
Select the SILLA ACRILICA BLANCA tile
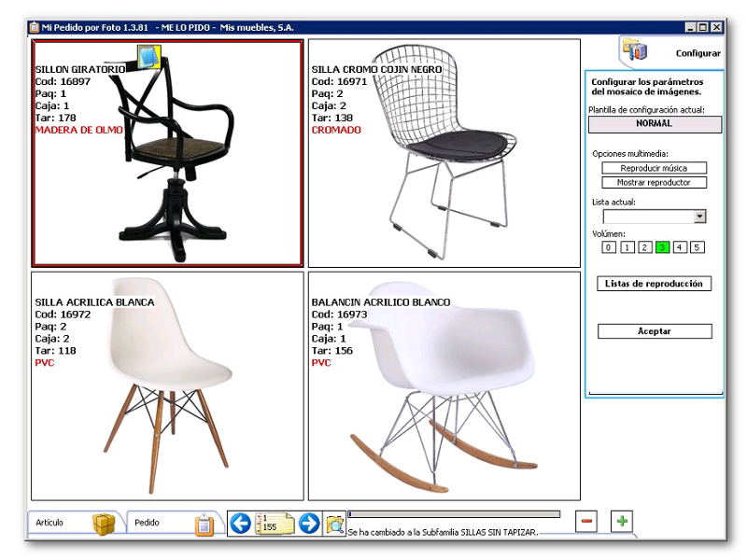coord(167,386)
